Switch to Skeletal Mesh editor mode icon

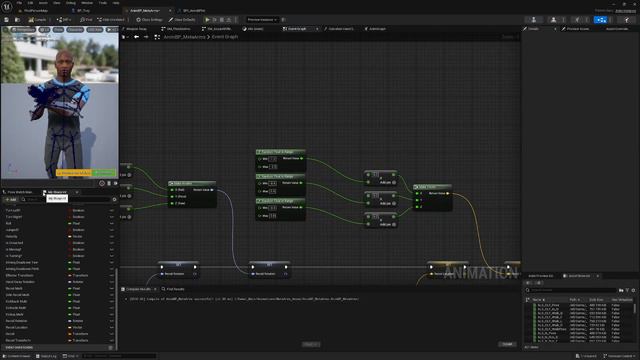553,20
